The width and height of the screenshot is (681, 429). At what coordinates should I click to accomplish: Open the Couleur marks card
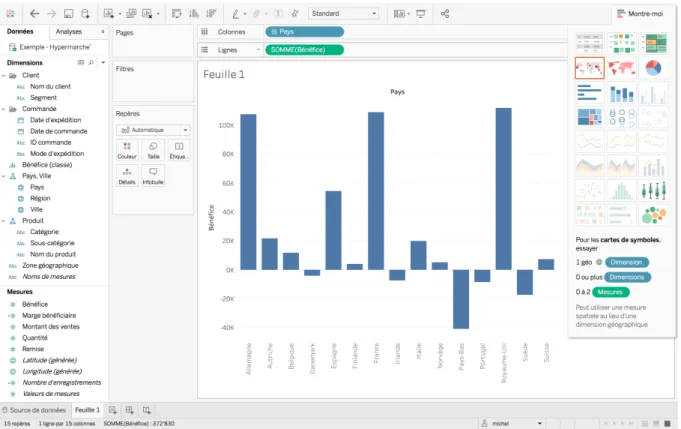[x=127, y=150]
